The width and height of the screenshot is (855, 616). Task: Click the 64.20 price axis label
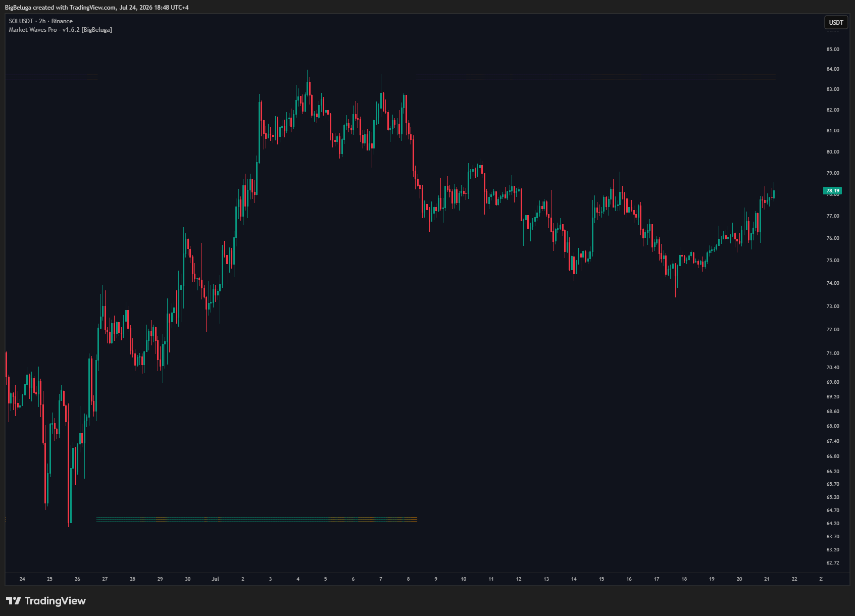(x=833, y=524)
